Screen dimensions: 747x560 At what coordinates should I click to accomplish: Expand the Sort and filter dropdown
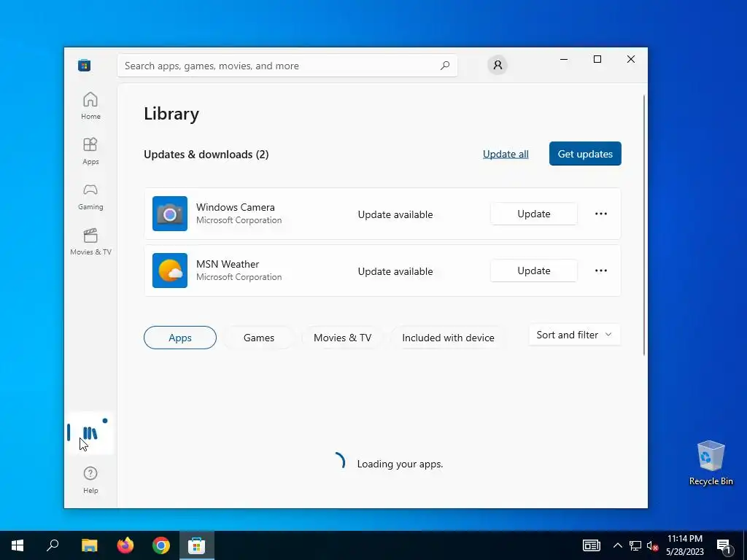[x=575, y=335]
